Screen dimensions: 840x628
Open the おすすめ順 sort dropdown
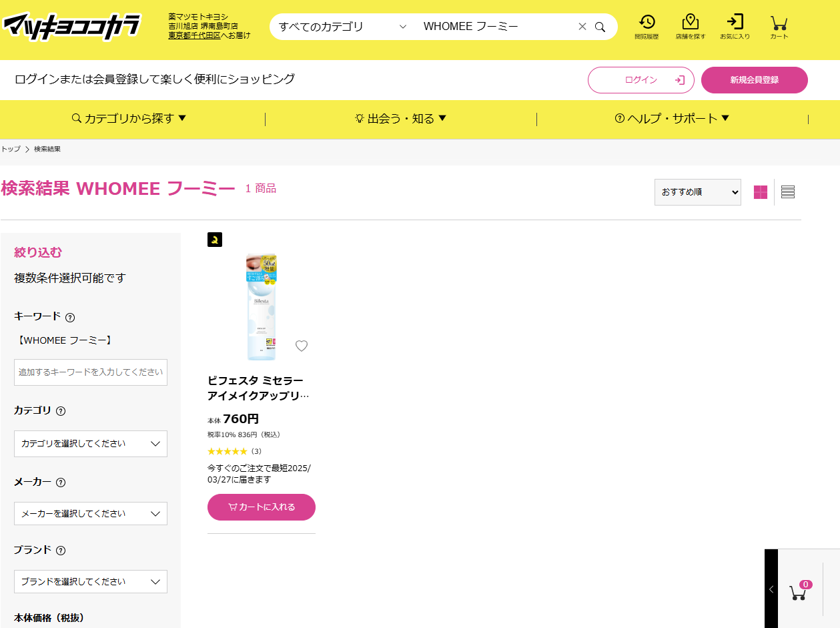point(698,192)
